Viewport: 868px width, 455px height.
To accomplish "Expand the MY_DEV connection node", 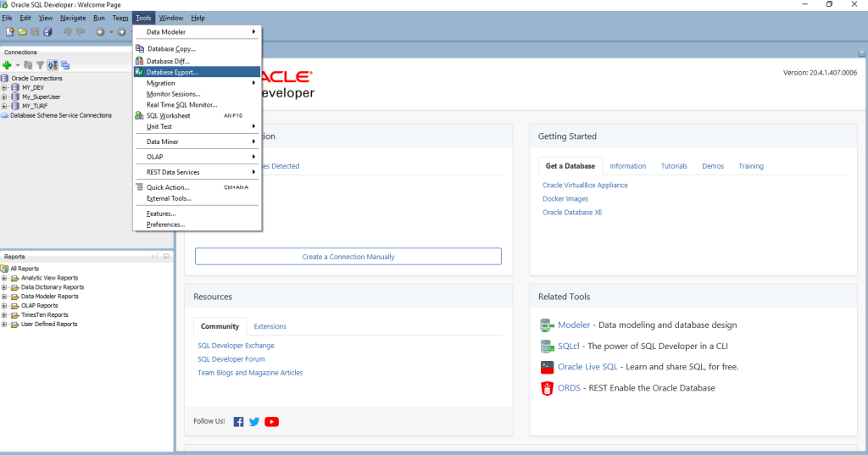I will [x=4, y=87].
